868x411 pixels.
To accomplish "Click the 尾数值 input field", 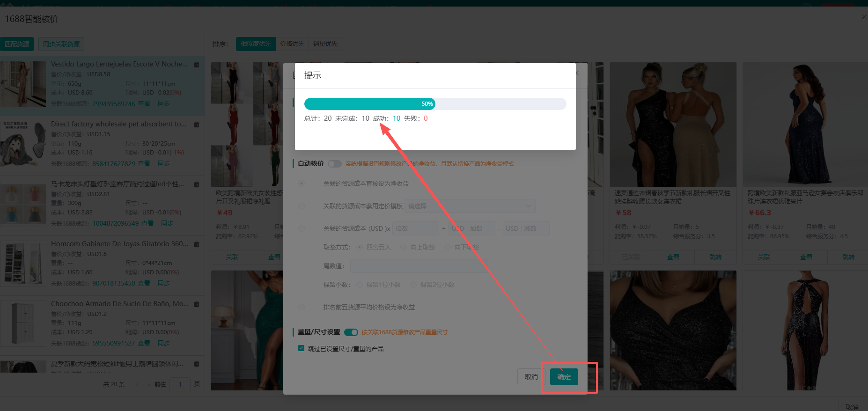I will [419, 266].
